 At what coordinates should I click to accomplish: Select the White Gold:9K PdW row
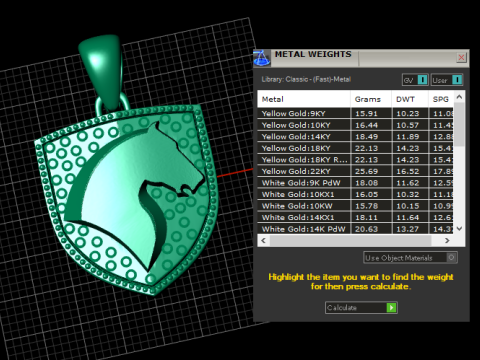pyautogui.click(x=356, y=183)
